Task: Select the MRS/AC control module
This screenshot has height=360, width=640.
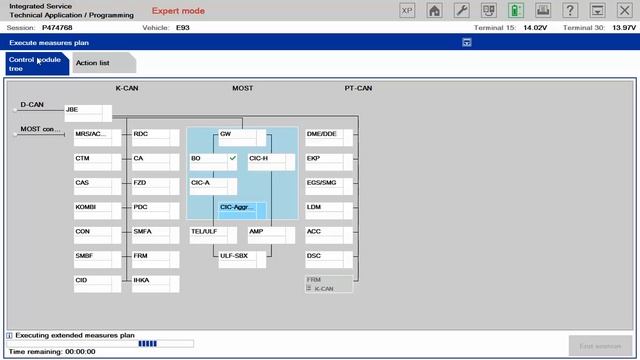Action: 98,138
